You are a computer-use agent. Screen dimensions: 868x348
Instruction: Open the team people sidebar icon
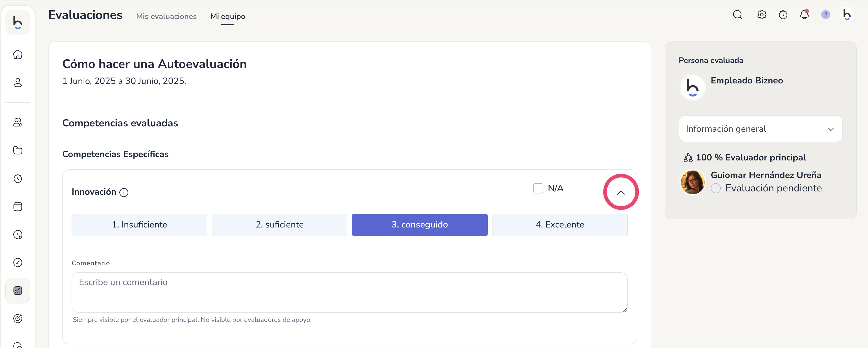point(18,122)
